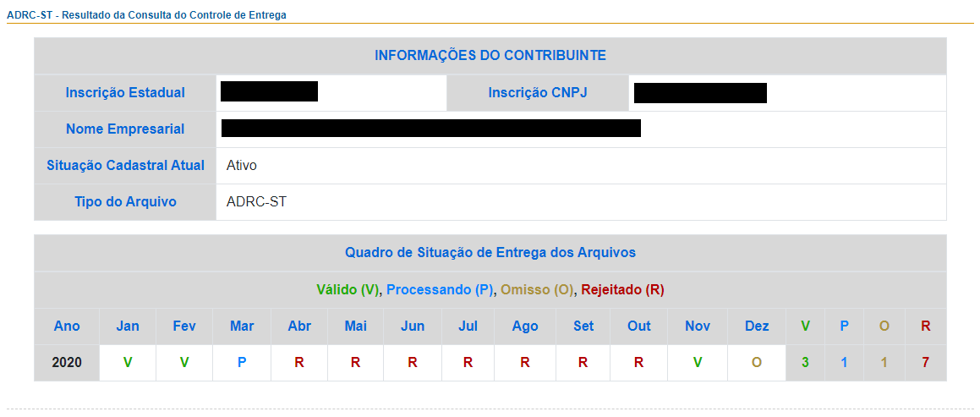
Task: Click the Ativo cadastral status value
Action: click(242, 166)
